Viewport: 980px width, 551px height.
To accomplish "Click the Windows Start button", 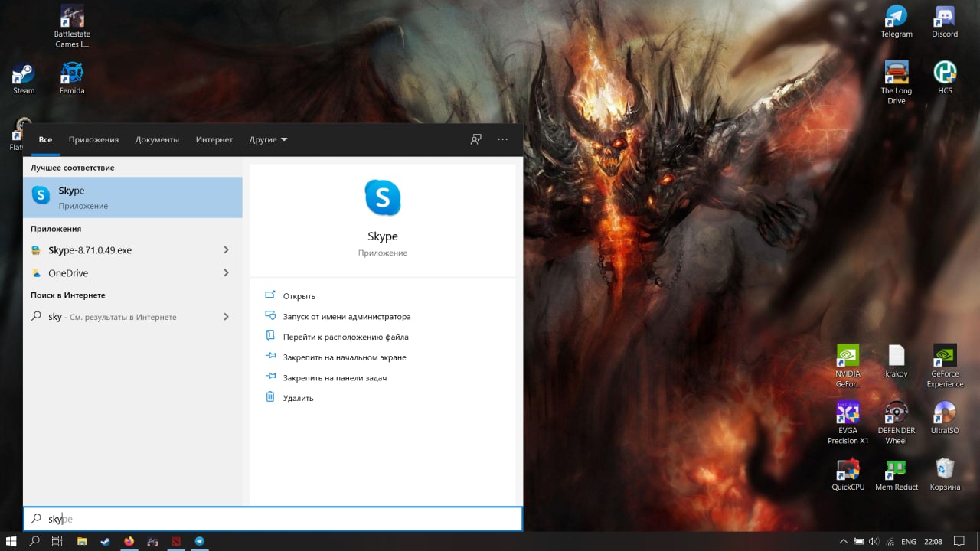I will 11,541.
